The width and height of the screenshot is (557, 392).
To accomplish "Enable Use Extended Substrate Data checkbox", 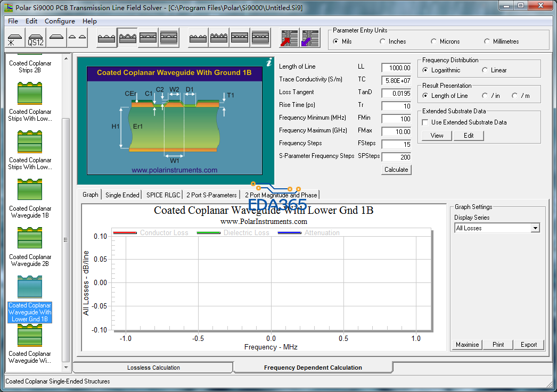I will pyautogui.click(x=425, y=122).
